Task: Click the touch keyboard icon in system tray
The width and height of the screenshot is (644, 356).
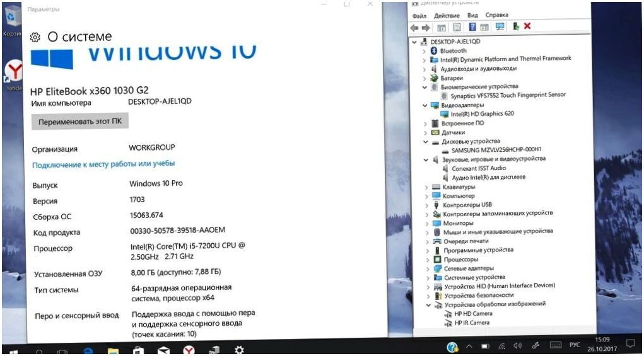Action: [x=556, y=345]
